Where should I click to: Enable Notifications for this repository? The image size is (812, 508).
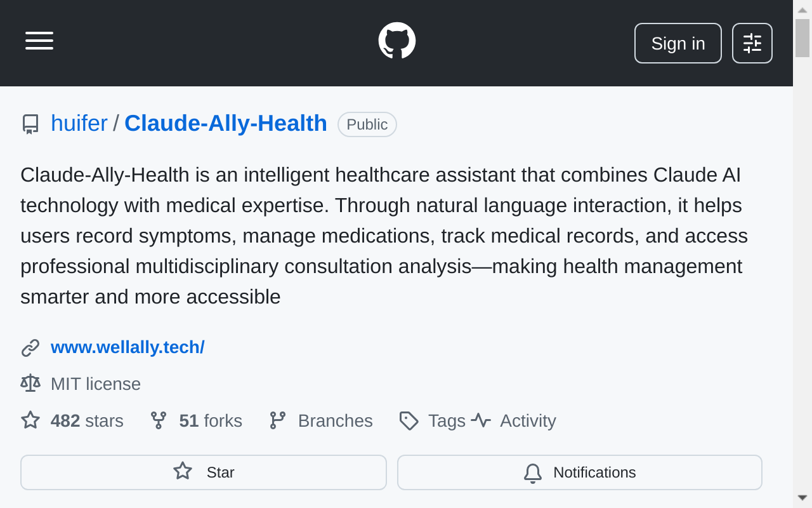[x=579, y=472]
